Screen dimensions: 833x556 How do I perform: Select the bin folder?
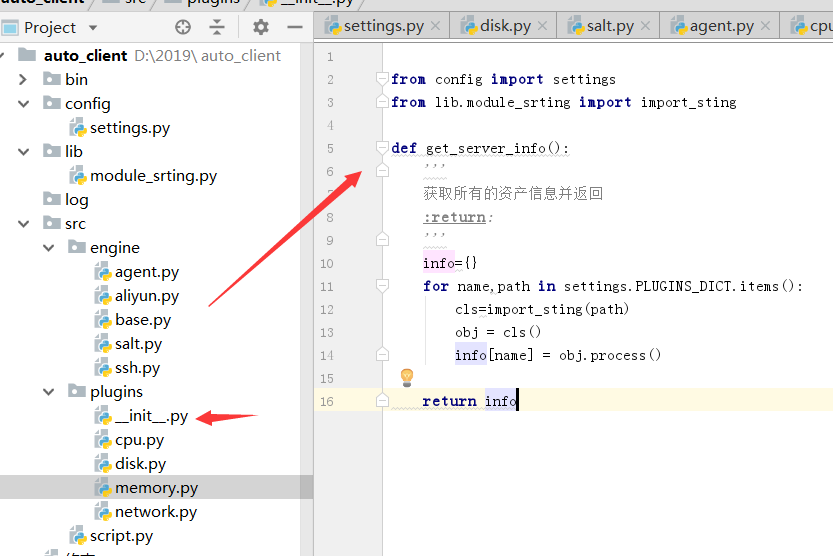click(x=76, y=80)
